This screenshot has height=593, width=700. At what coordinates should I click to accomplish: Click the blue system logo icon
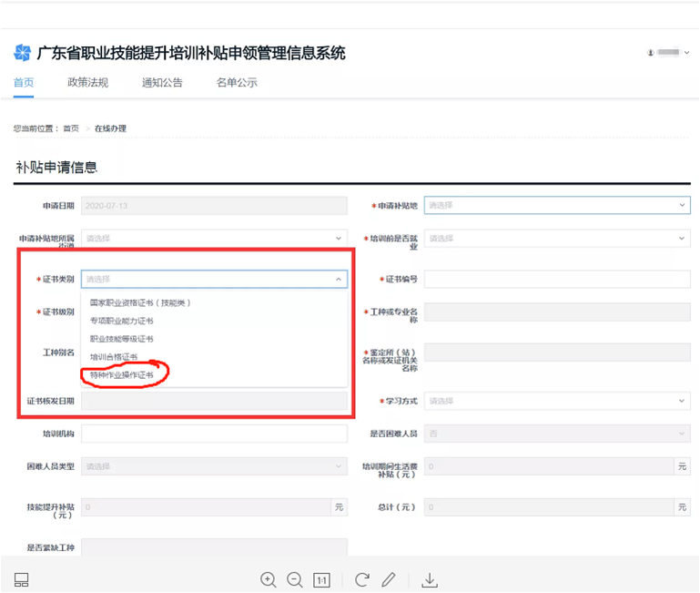[23, 52]
